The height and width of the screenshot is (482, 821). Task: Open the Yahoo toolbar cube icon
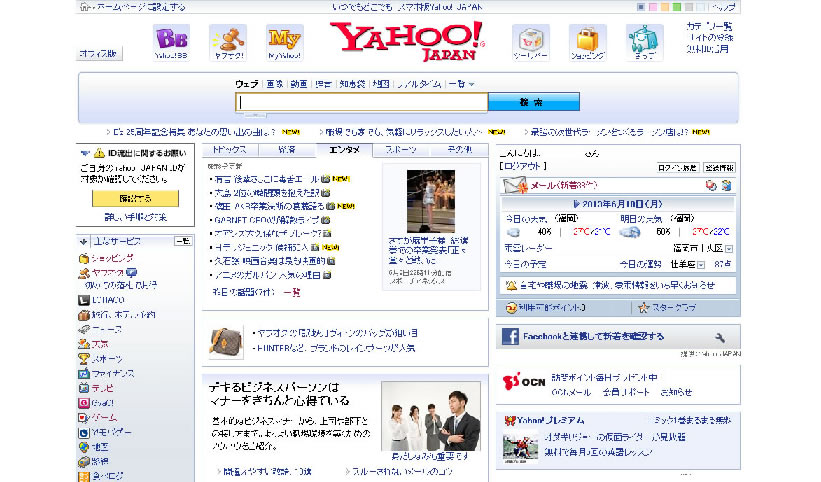point(531,42)
